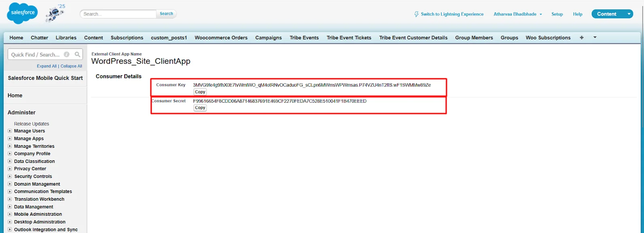Open Release Updates in sidebar
Viewport: 644px width, 233px height.
pos(31,124)
